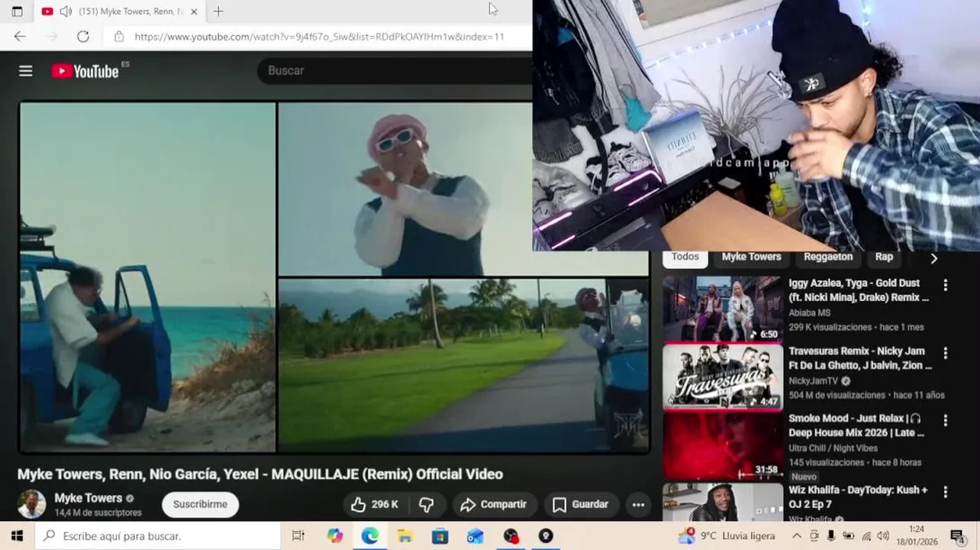Open network Wi-Fi tray icon
980x550 pixels.
pos(866,535)
